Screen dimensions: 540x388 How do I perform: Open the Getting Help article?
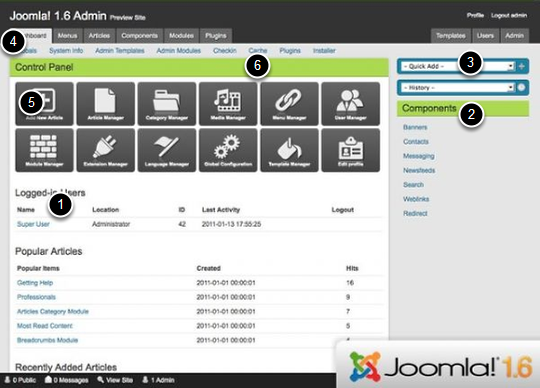click(35, 283)
